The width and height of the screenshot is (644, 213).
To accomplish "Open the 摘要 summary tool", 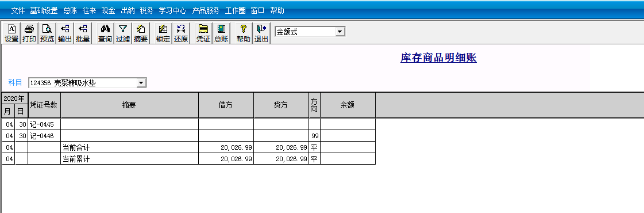I will (141, 33).
